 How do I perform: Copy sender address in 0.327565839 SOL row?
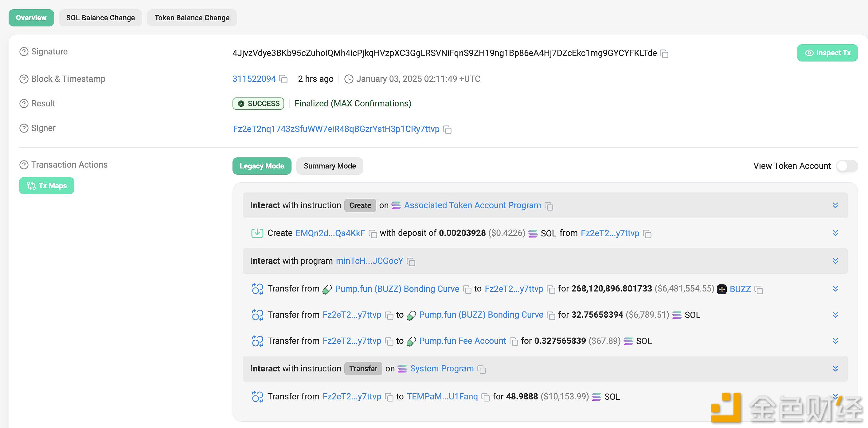click(x=389, y=341)
